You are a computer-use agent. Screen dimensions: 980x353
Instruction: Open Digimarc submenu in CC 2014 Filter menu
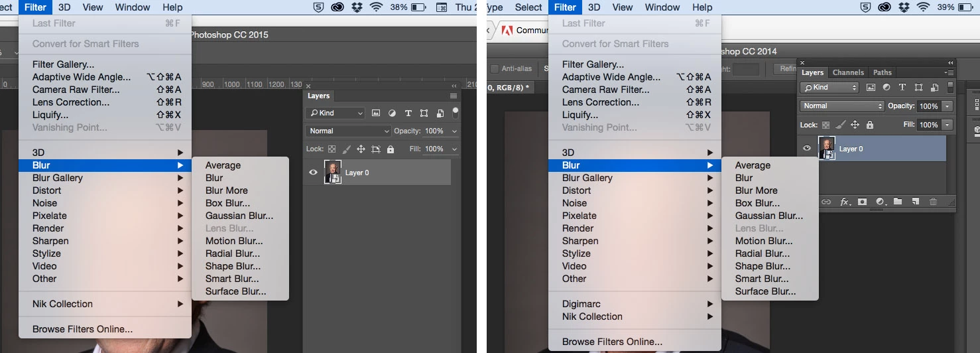635,304
